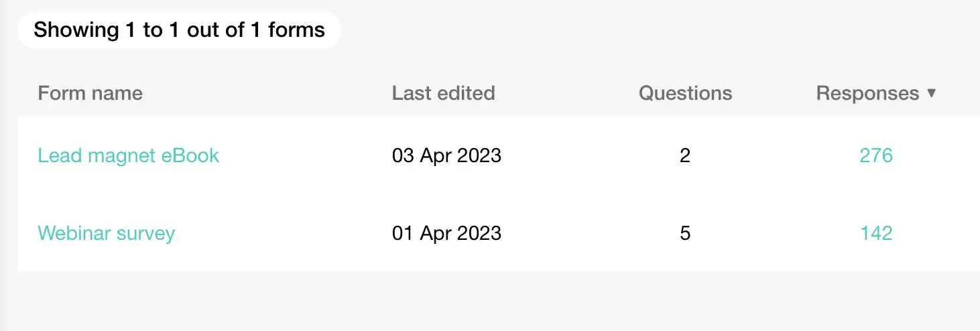Viewport: 980px width, 331px height.
Task: Sort by the Responses column header text
Action: click(x=867, y=93)
